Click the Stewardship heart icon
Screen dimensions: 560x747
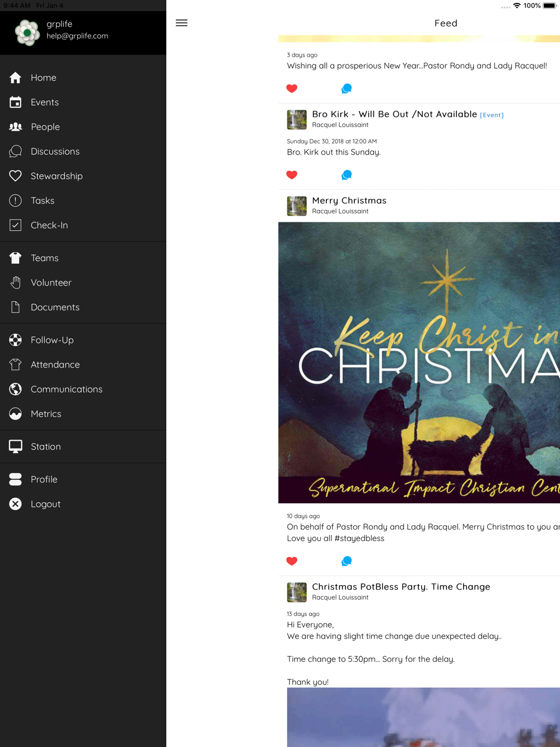click(16, 176)
